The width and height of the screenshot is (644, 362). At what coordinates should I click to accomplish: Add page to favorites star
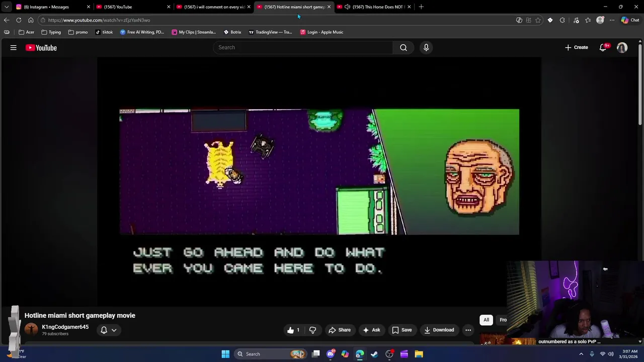(538, 20)
